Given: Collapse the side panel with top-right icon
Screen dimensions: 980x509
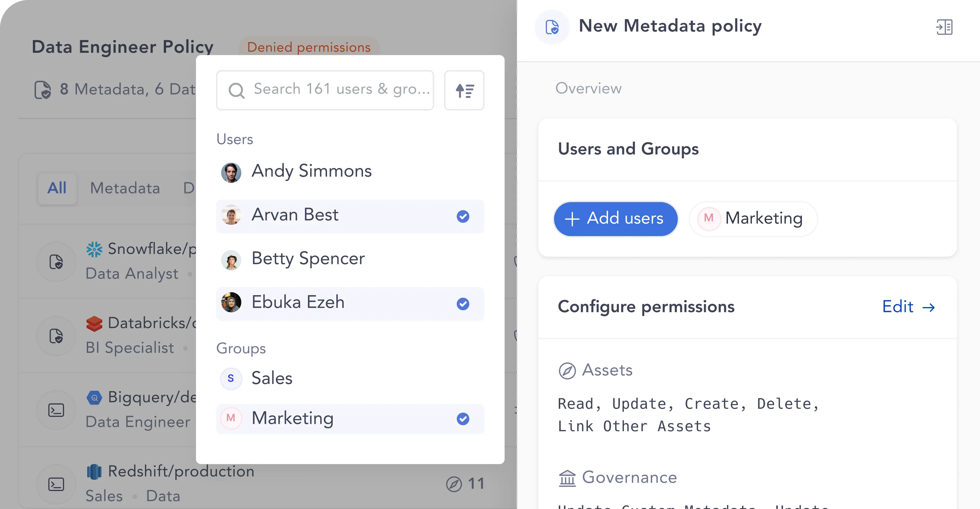Looking at the screenshot, I should (x=944, y=27).
